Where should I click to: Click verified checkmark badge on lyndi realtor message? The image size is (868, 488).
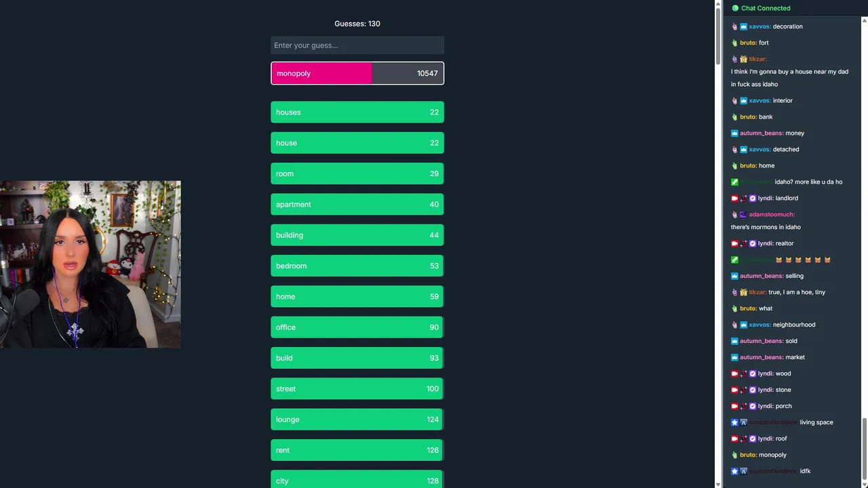tap(753, 243)
